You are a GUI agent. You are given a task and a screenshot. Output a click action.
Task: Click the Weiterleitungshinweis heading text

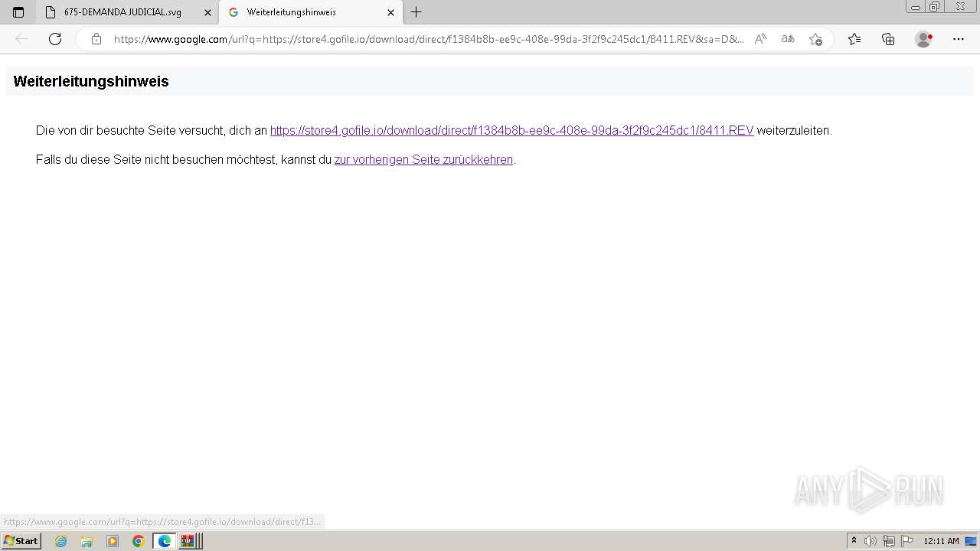91,81
